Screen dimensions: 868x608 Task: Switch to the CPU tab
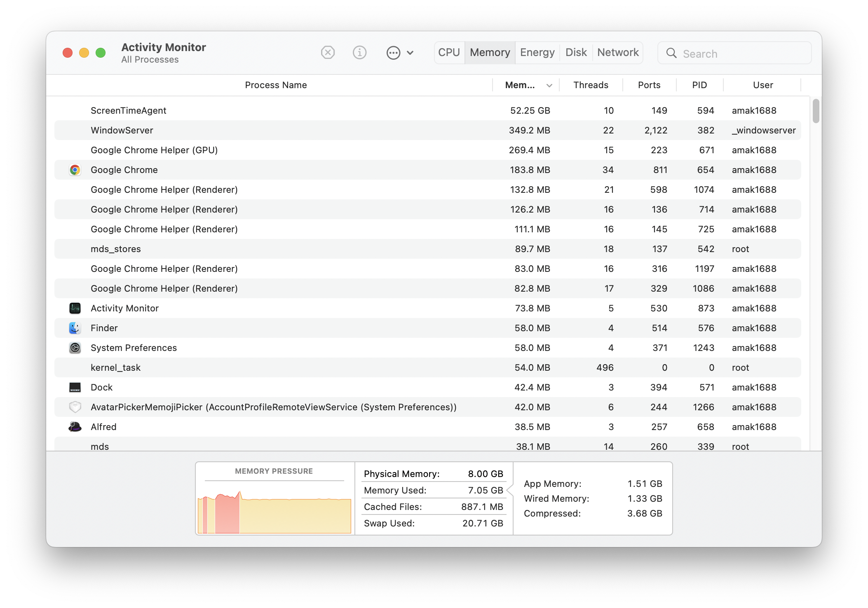coord(449,53)
